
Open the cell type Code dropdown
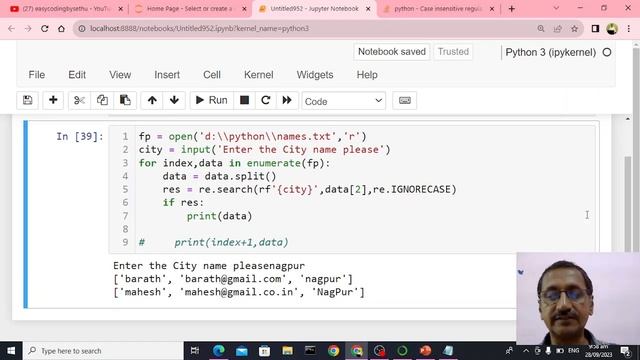(344, 101)
